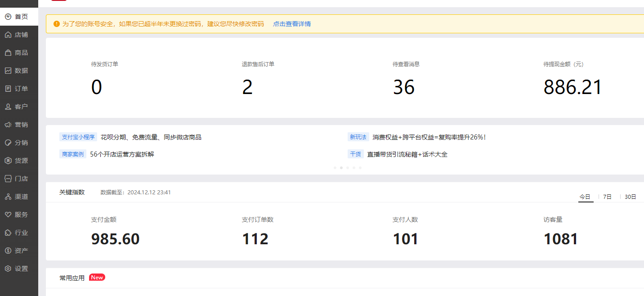Click the 店铺 house icon in sidebar
644x296 pixels.
(8, 35)
